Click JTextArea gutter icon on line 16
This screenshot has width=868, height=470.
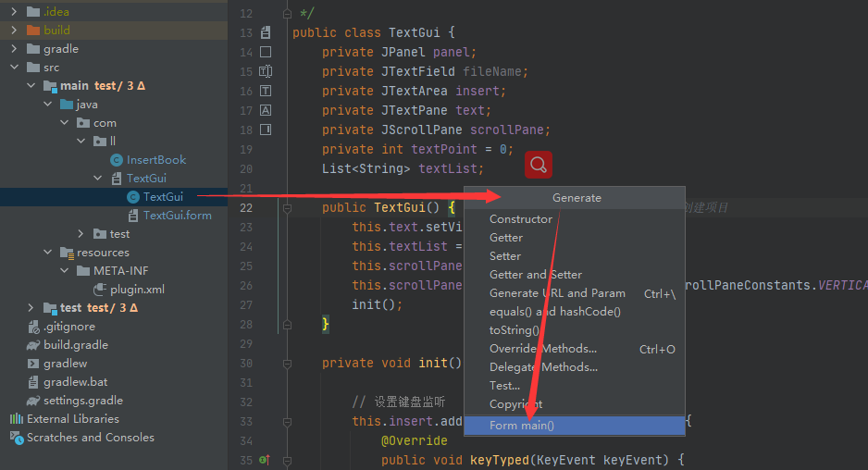pyautogui.click(x=266, y=91)
